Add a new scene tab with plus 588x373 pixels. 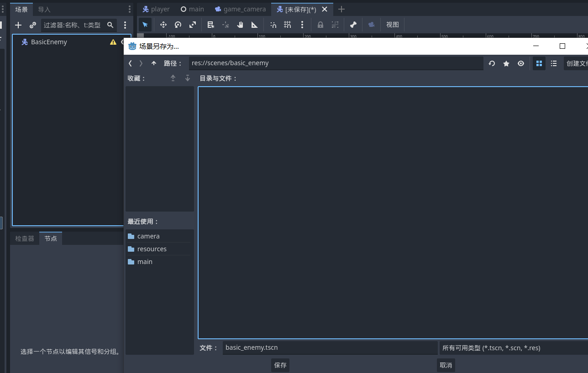(341, 9)
